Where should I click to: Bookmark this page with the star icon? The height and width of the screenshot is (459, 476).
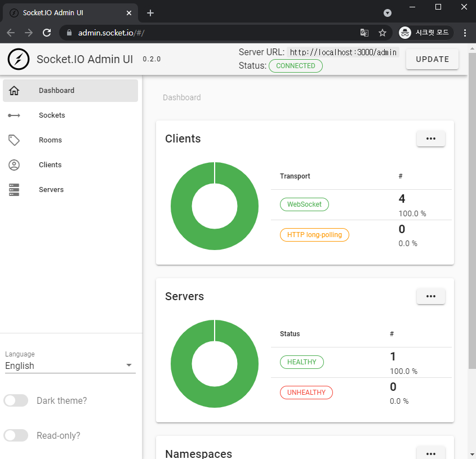[382, 33]
